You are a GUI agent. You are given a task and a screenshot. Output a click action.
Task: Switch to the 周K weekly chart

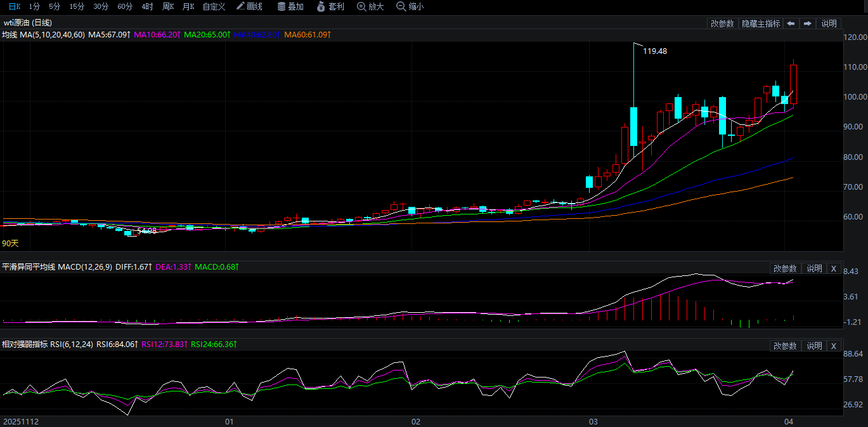tap(168, 6)
